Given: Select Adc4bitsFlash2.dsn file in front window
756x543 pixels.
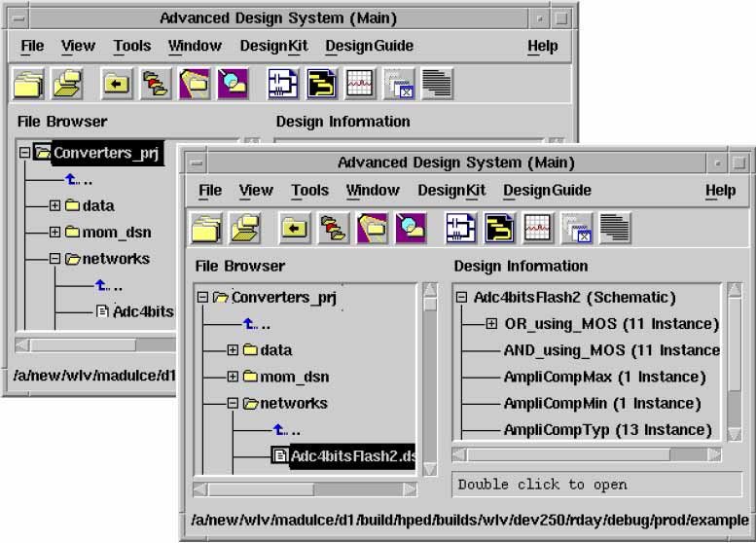Looking at the screenshot, I should [x=343, y=456].
